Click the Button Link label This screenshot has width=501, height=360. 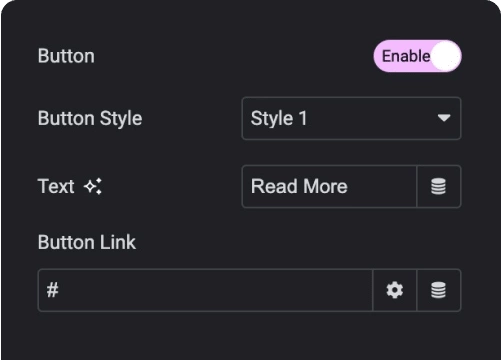pos(87,242)
